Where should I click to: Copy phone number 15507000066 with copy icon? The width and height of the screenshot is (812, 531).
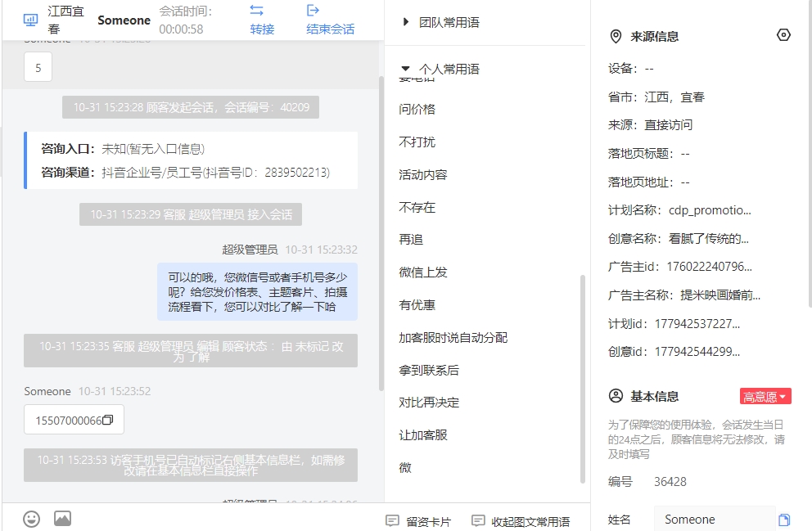point(108,420)
